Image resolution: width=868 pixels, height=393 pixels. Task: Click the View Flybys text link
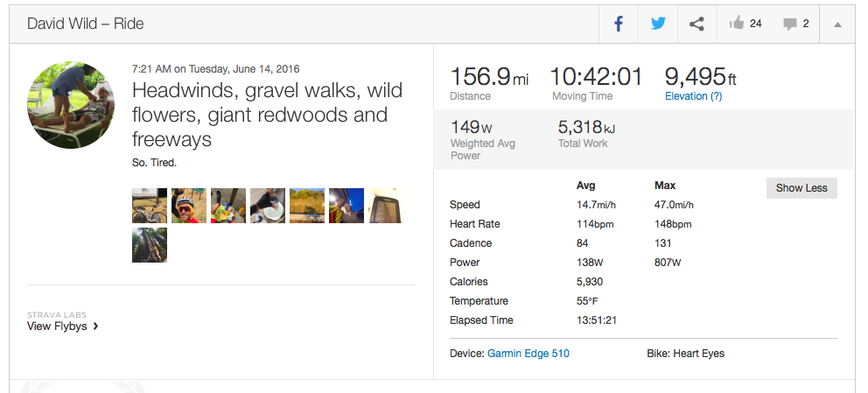coord(58,326)
